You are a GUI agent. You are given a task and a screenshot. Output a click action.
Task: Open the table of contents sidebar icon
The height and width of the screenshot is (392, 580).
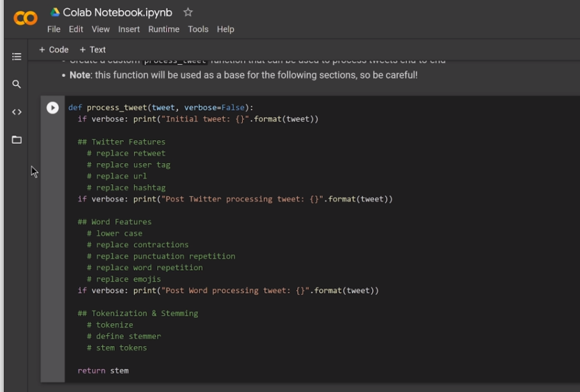(x=17, y=57)
